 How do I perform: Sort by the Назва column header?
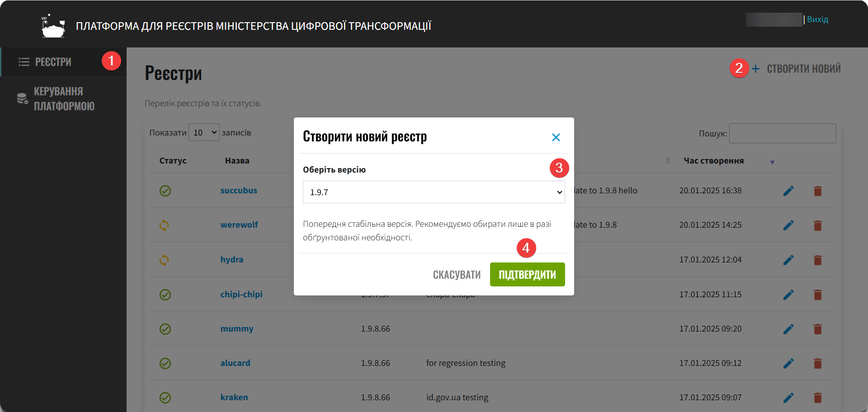pos(237,161)
